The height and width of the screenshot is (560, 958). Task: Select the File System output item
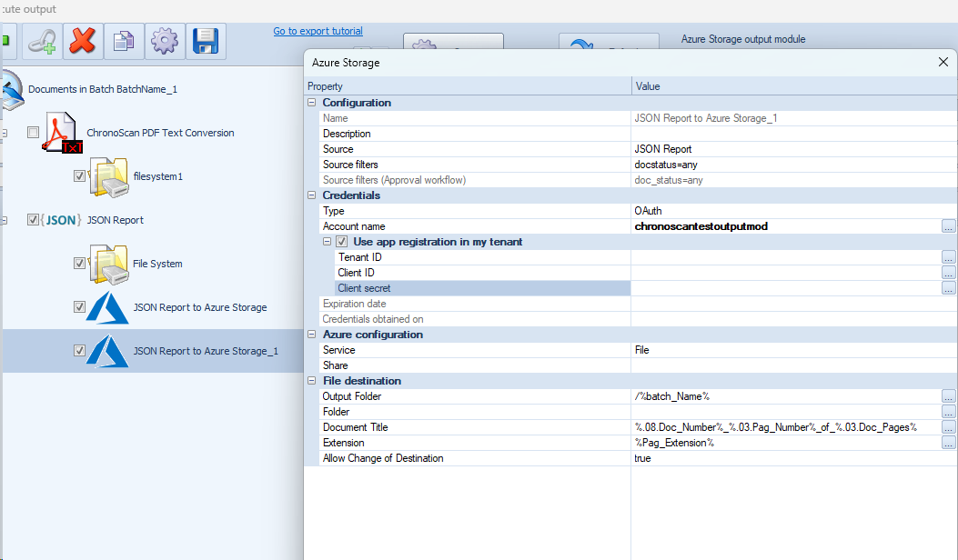click(157, 264)
